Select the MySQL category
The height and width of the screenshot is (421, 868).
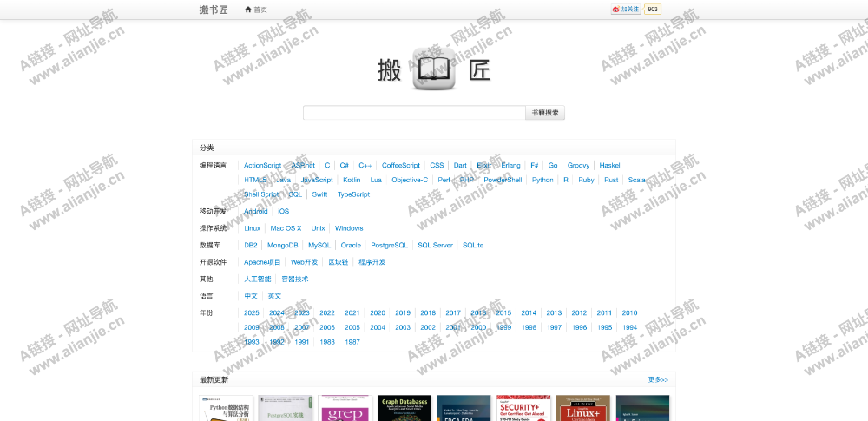pos(319,245)
